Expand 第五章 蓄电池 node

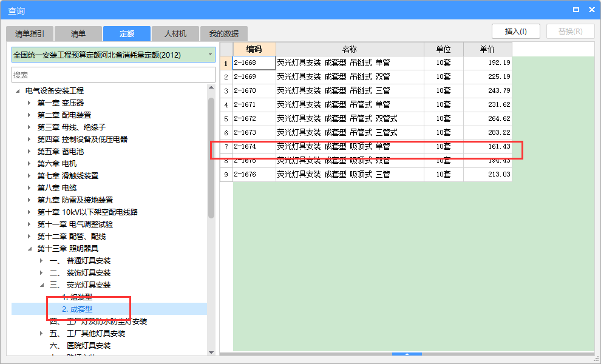[29, 151]
